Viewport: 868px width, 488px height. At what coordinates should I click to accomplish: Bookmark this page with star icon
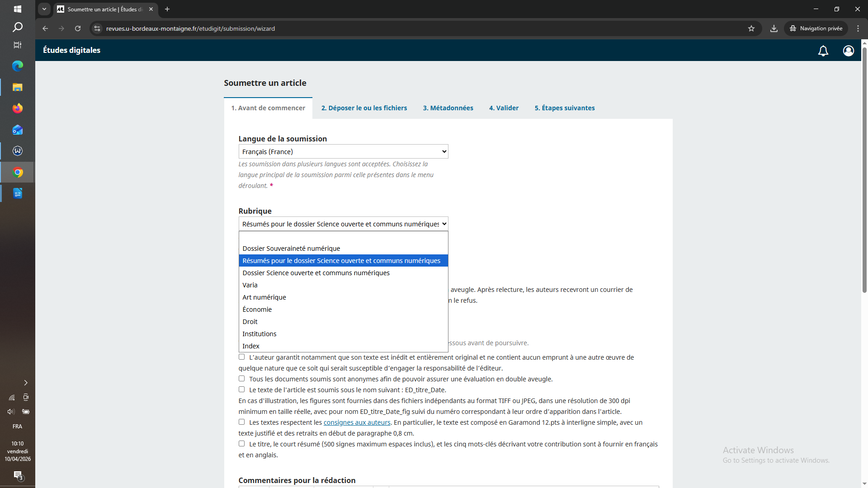751,28
